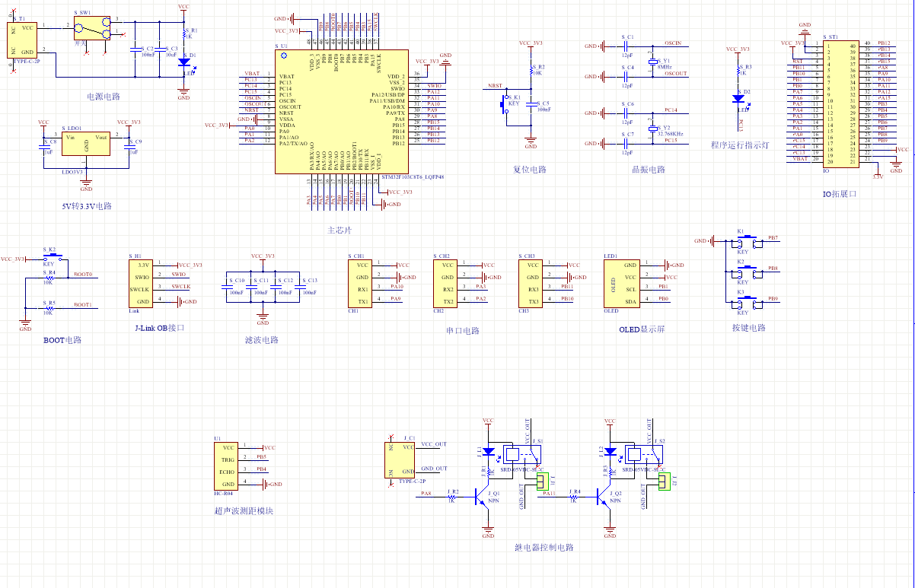Select the BOOT key S_K2
The width and height of the screenshot is (915, 588).
pyautogui.click(x=52, y=259)
